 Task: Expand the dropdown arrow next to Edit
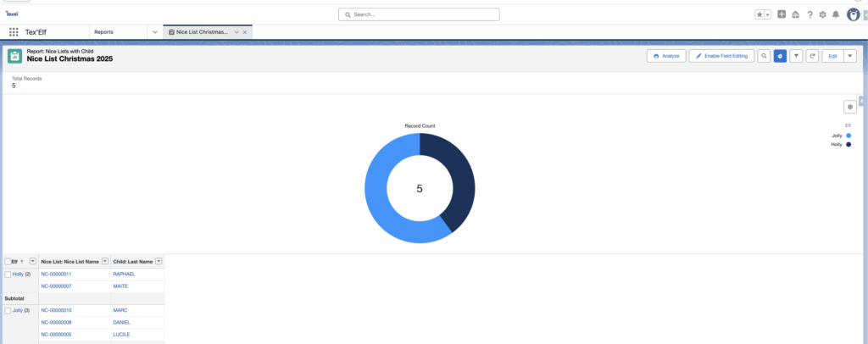point(850,56)
